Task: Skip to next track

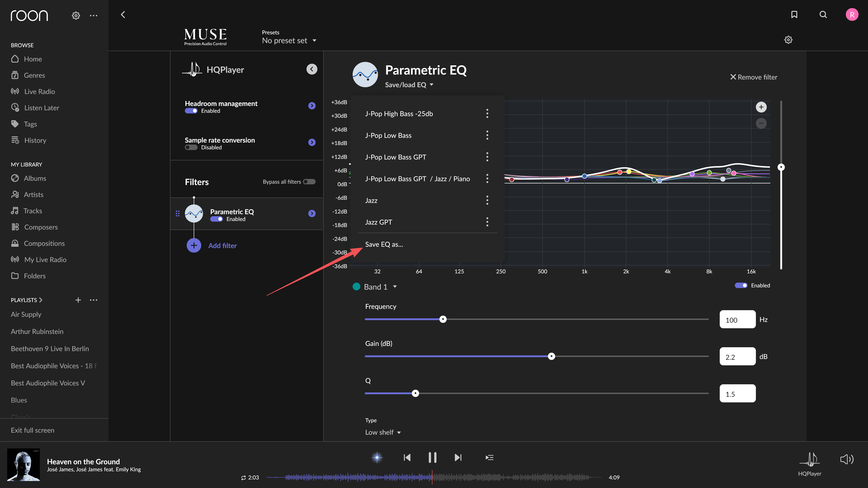Action: pos(458,457)
